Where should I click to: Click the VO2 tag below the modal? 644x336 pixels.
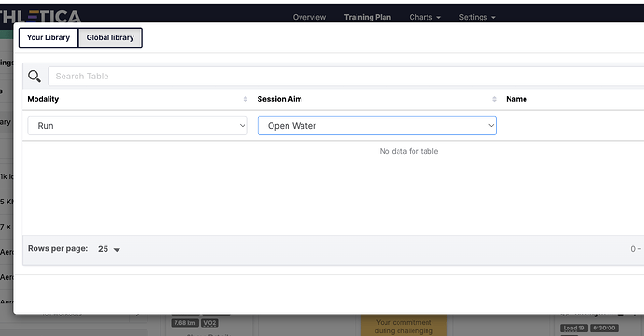click(209, 323)
